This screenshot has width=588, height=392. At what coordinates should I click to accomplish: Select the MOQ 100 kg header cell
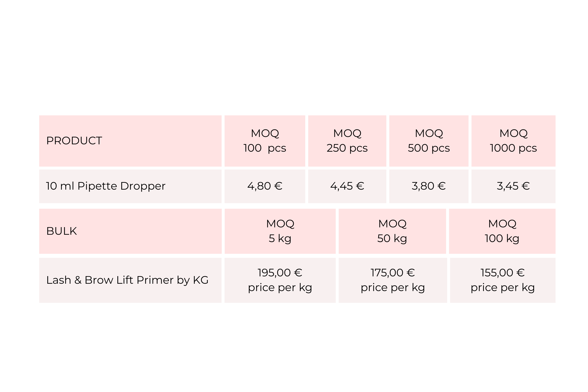pos(502,231)
